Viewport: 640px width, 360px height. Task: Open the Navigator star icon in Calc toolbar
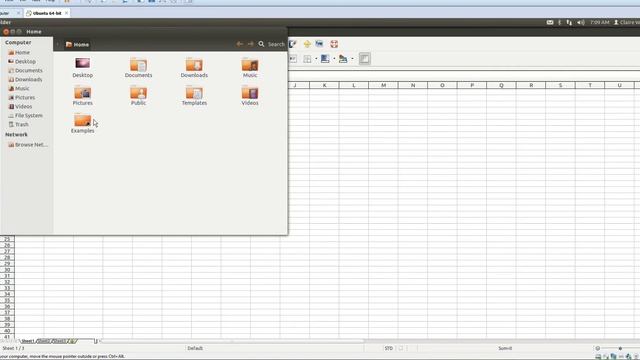pyautogui.click(x=307, y=44)
